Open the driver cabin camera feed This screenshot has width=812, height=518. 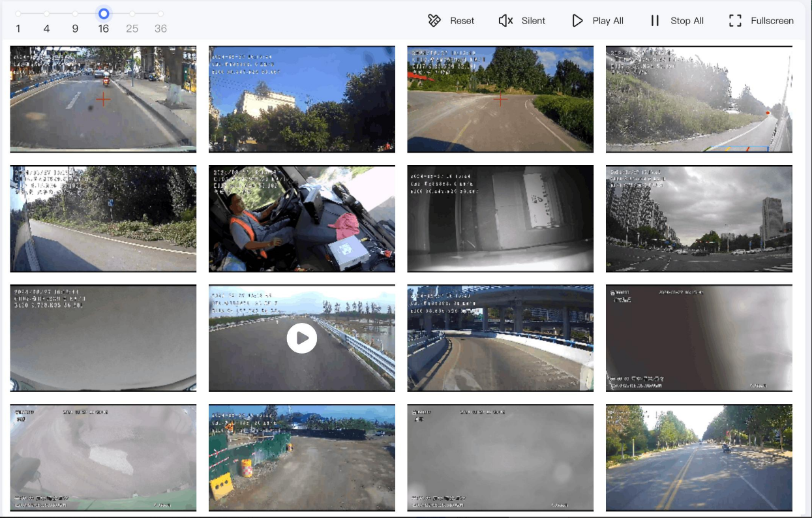(x=301, y=219)
